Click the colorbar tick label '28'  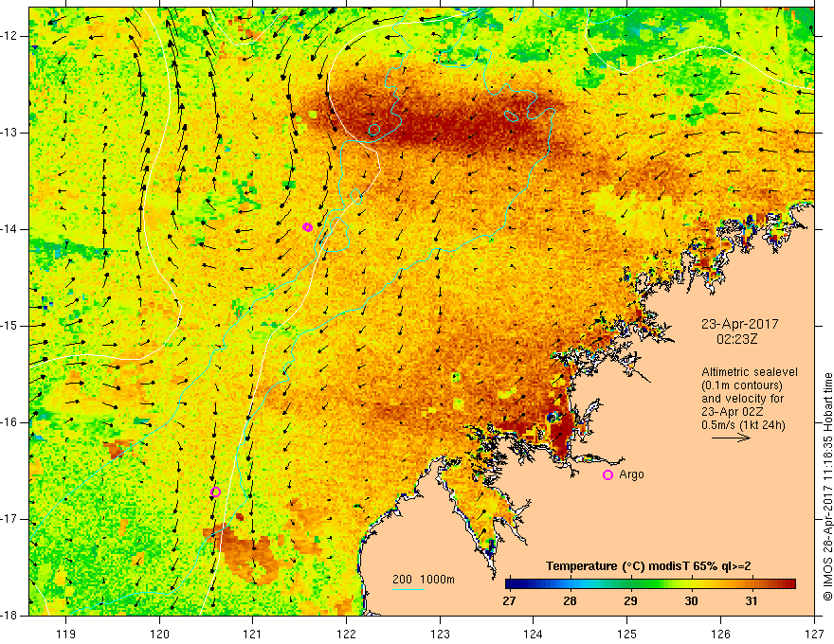coord(570,601)
